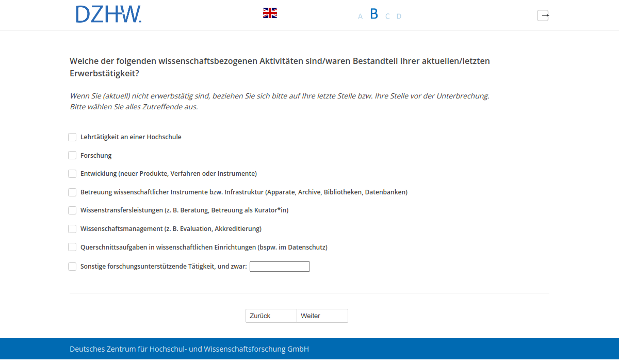The height and width of the screenshot is (364, 619).
Task: Enable the Sonstige forschungsunterstützende Tätigkeit checkbox
Action: tap(72, 267)
